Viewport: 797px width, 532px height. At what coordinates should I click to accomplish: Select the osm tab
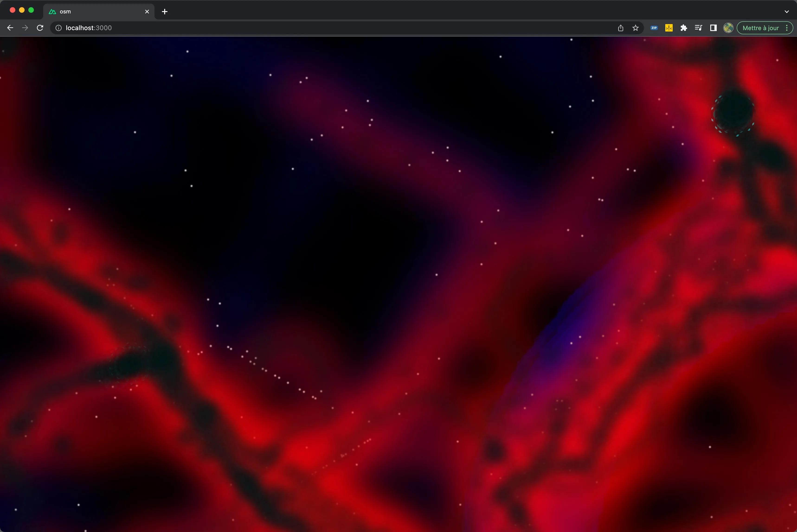point(95,12)
